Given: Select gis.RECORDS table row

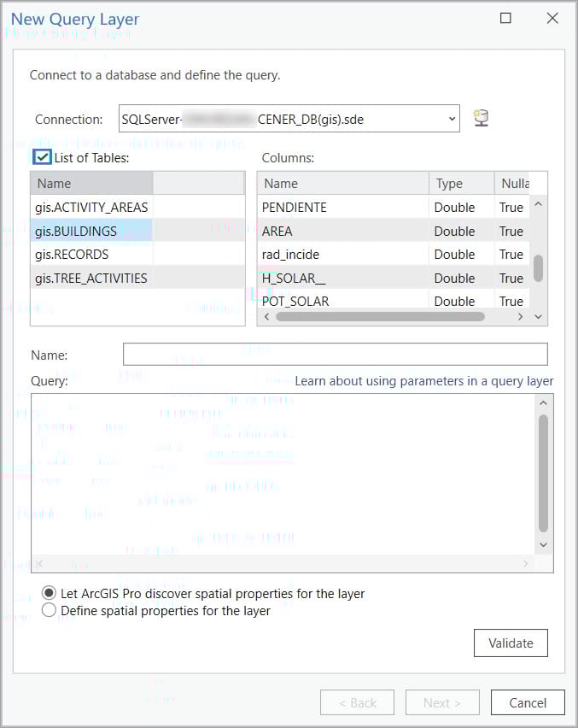Looking at the screenshot, I should point(137,255).
